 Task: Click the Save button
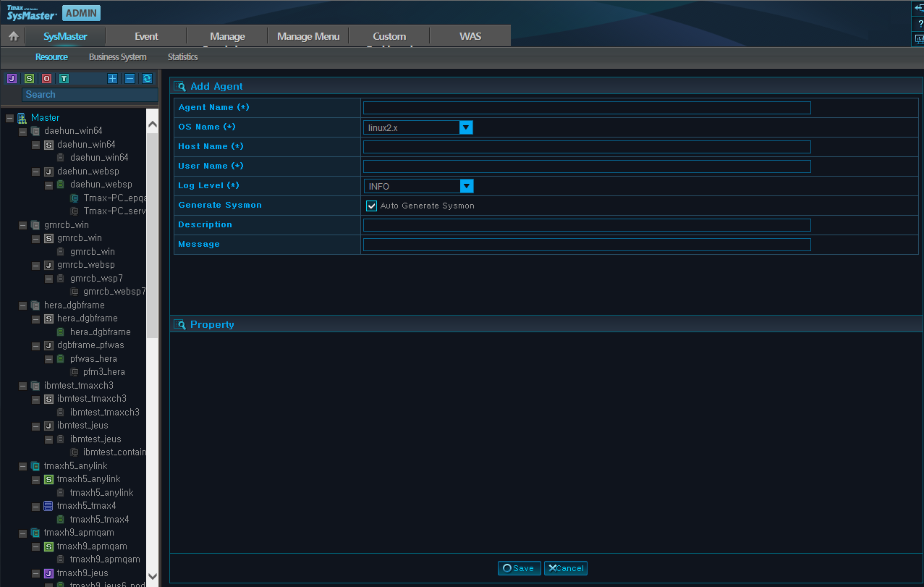[x=520, y=568]
